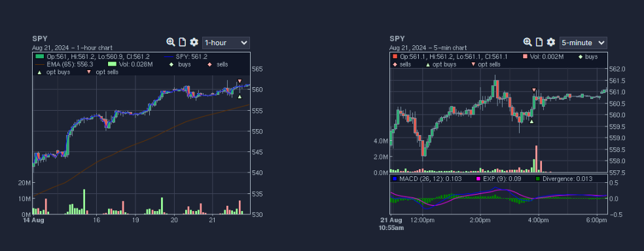
Task: Toggle candlestick Op:561.1 legend in 5-min chart
Action: 450,57
